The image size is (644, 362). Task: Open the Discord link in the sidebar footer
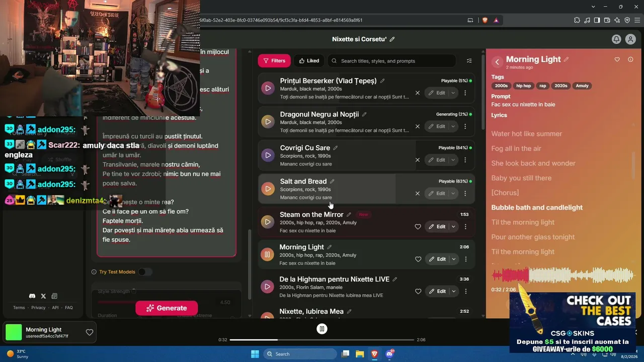[x=32, y=296]
